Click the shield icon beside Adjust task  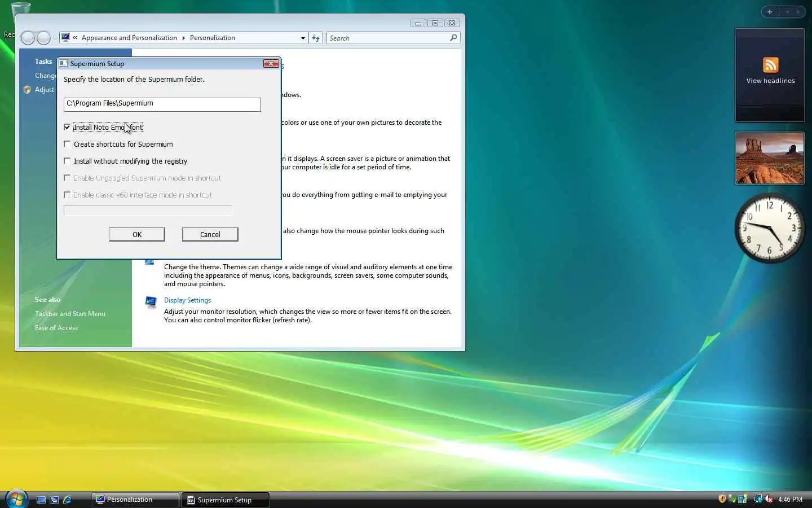[27, 90]
